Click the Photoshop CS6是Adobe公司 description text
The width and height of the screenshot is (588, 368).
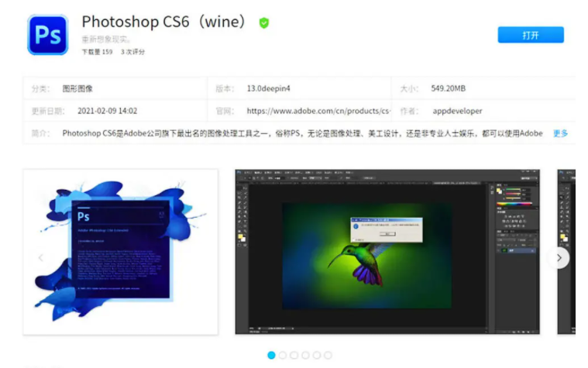coord(302,133)
